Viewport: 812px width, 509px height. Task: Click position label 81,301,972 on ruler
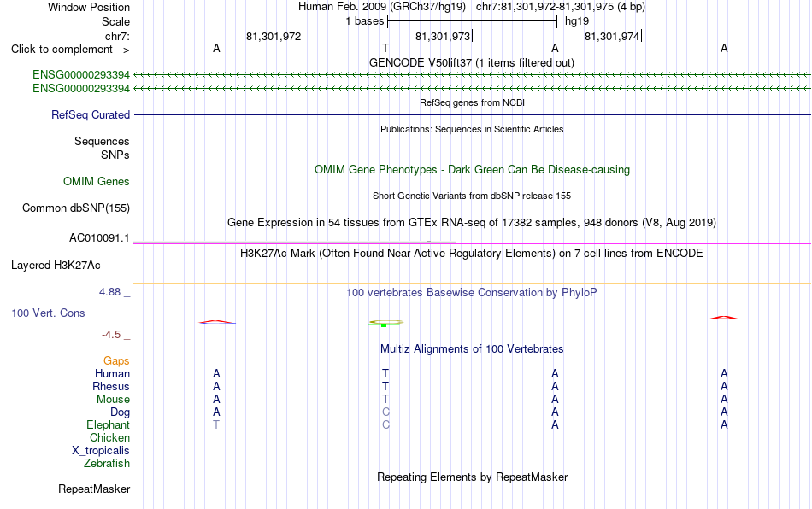point(274,36)
